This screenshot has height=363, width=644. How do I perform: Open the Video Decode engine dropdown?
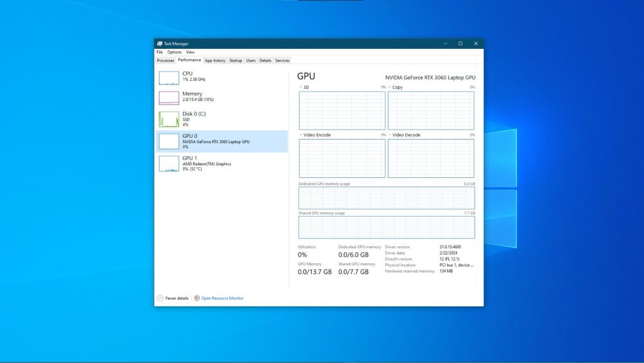[390, 135]
